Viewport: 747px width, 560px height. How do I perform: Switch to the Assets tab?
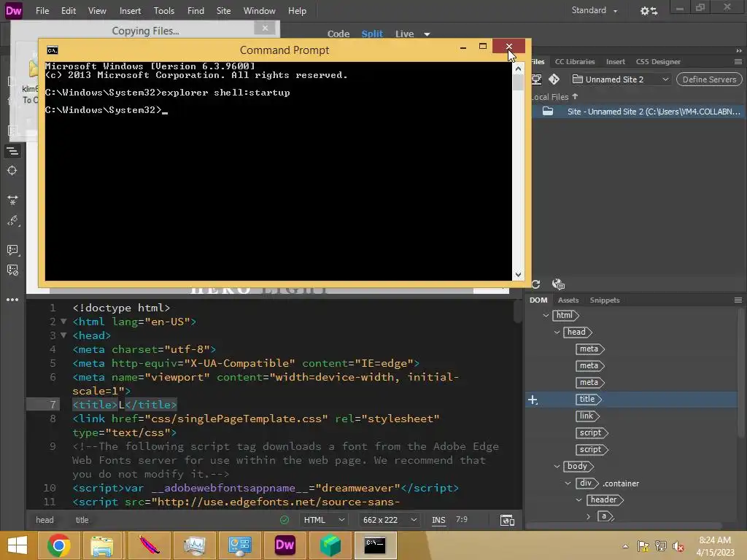(568, 300)
